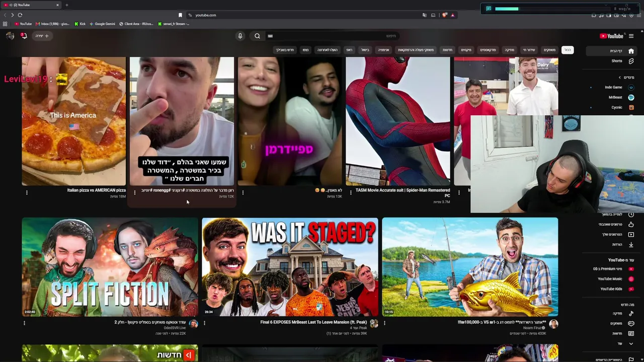Select the 'ראפ' filter chip
Viewport: 644px width, 362px height.
pyautogui.click(x=349, y=50)
